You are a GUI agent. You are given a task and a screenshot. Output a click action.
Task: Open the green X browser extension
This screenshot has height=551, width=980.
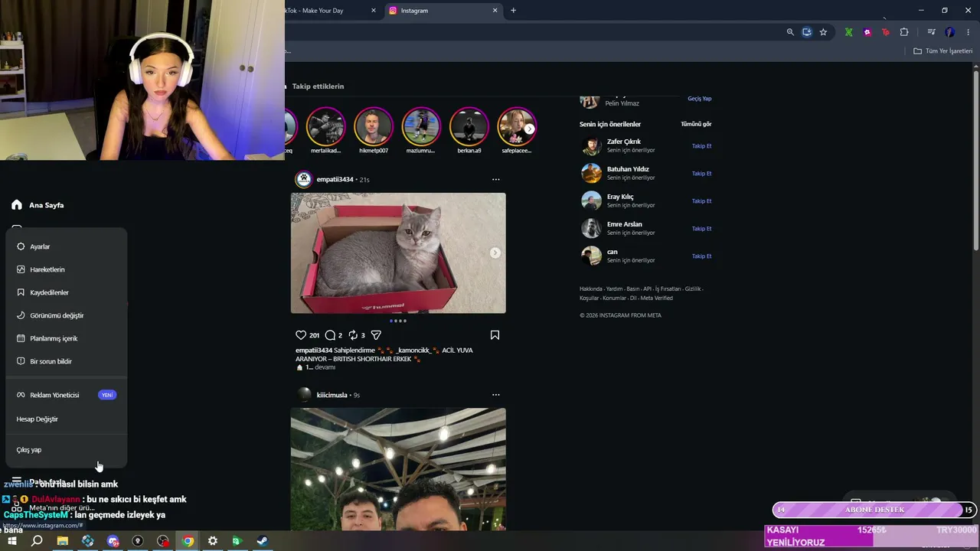(848, 32)
